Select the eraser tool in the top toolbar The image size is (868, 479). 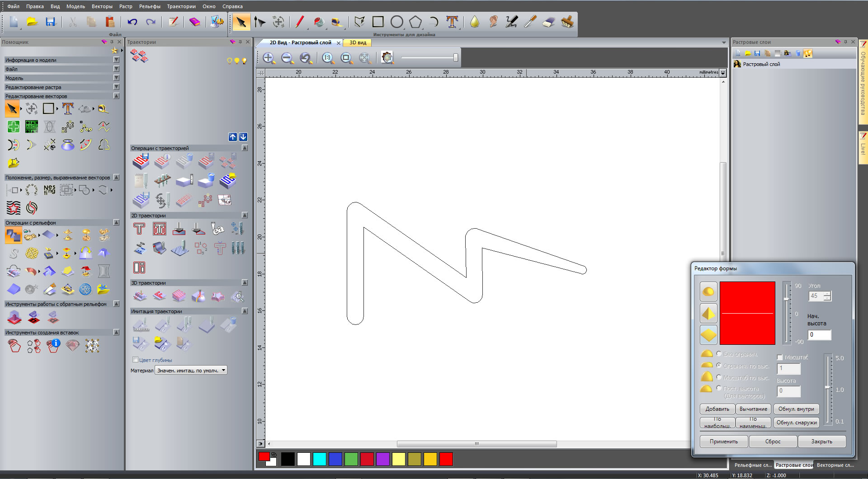pyautogui.click(x=548, y=22)
